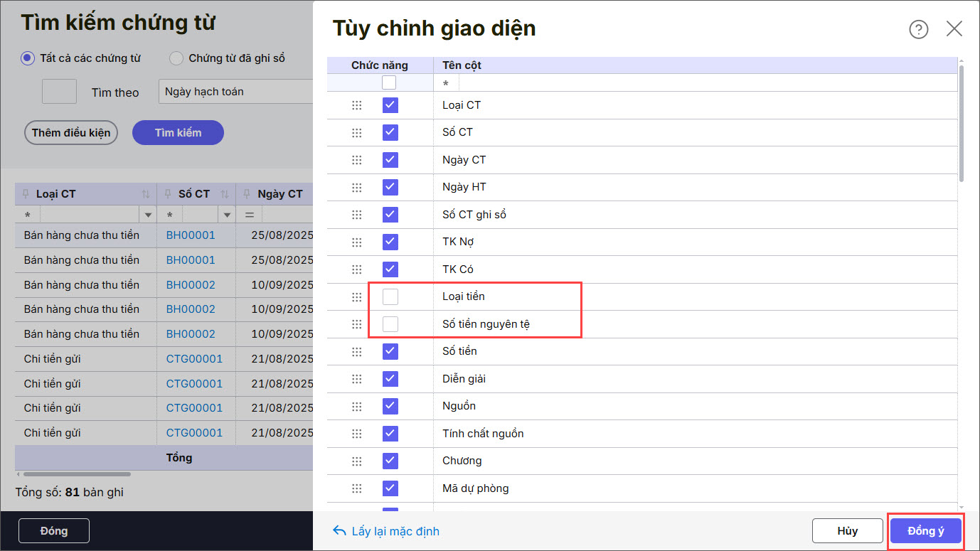
Task: Click the Tên cột filter input field
Action: coord(697,83)
